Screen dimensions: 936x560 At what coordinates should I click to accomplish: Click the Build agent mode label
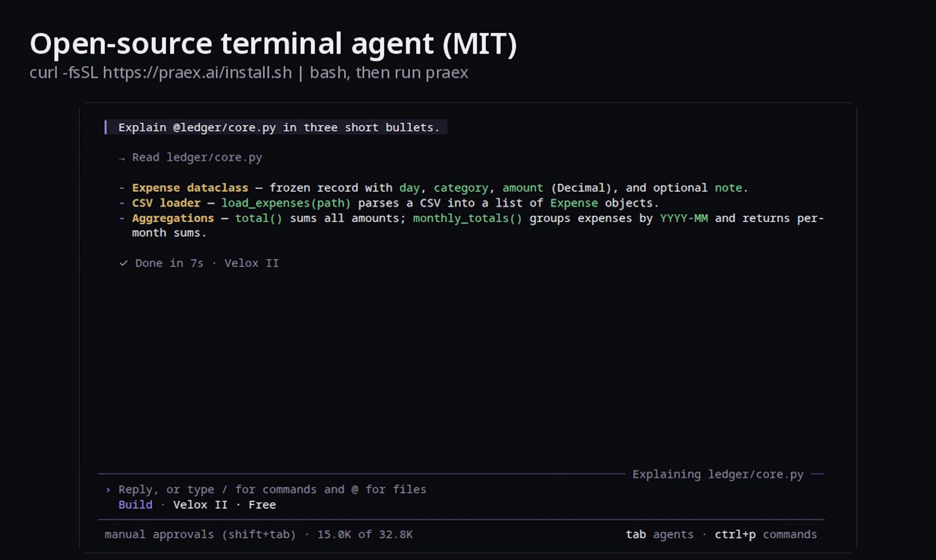tap(135, 505)
